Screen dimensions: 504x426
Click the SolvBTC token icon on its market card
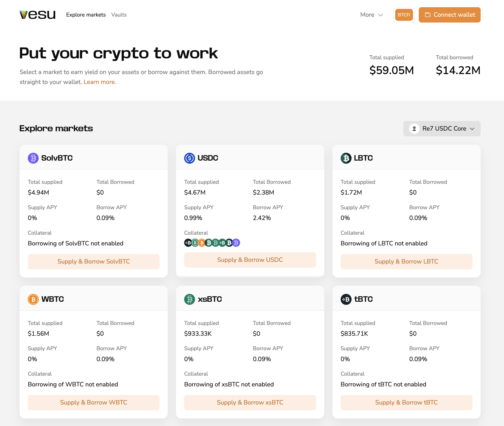click(x=33, y=158)
